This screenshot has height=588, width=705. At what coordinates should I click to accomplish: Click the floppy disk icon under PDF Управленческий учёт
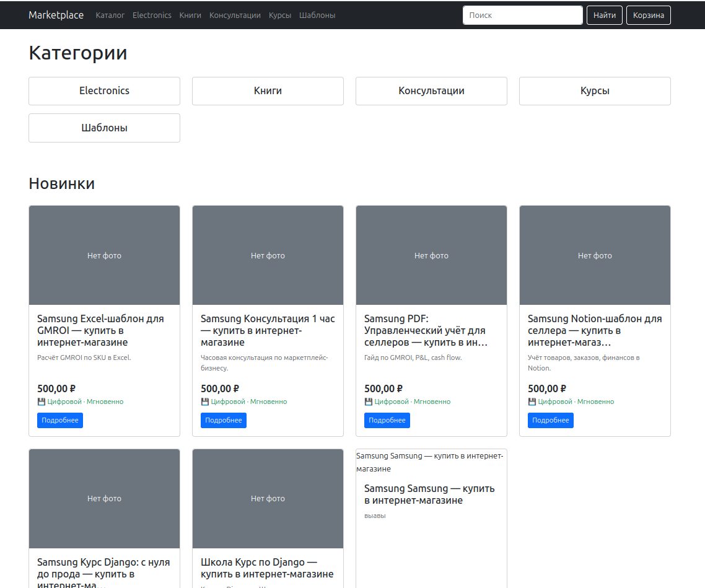(x=369, y=402)
